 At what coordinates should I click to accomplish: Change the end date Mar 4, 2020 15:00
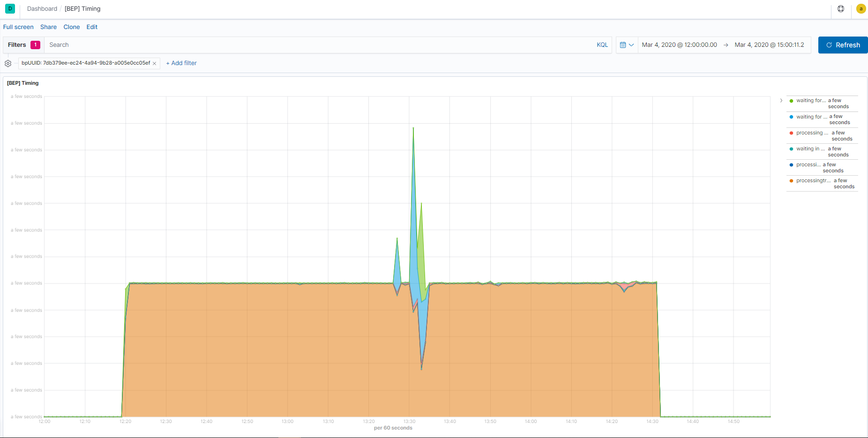point(769,45)
